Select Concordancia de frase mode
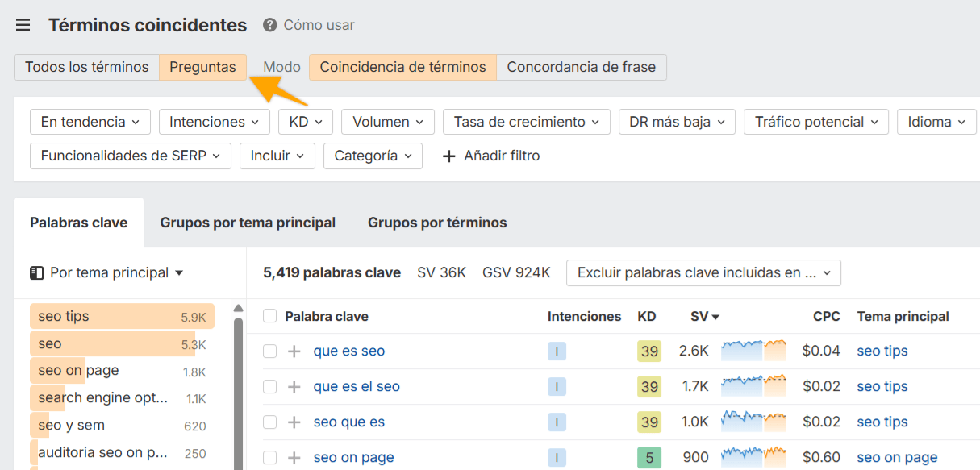This screenshot has height=470, width=980. pos(582,68)
